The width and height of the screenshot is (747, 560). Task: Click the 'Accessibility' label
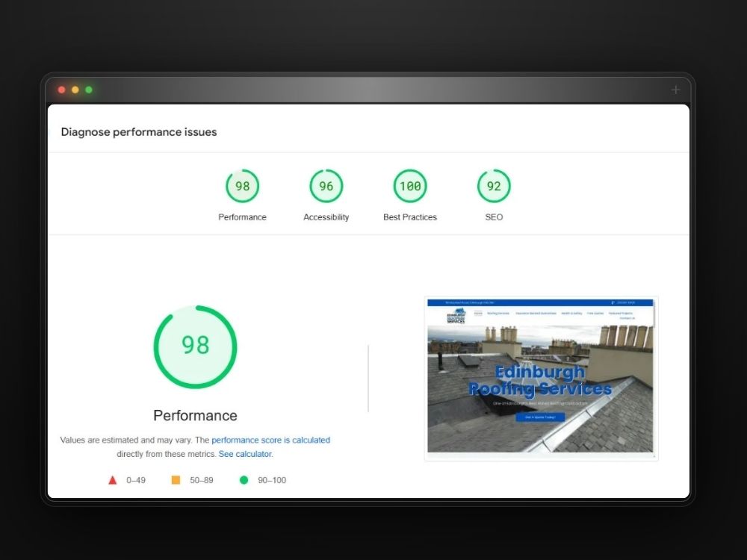point(326,217)
